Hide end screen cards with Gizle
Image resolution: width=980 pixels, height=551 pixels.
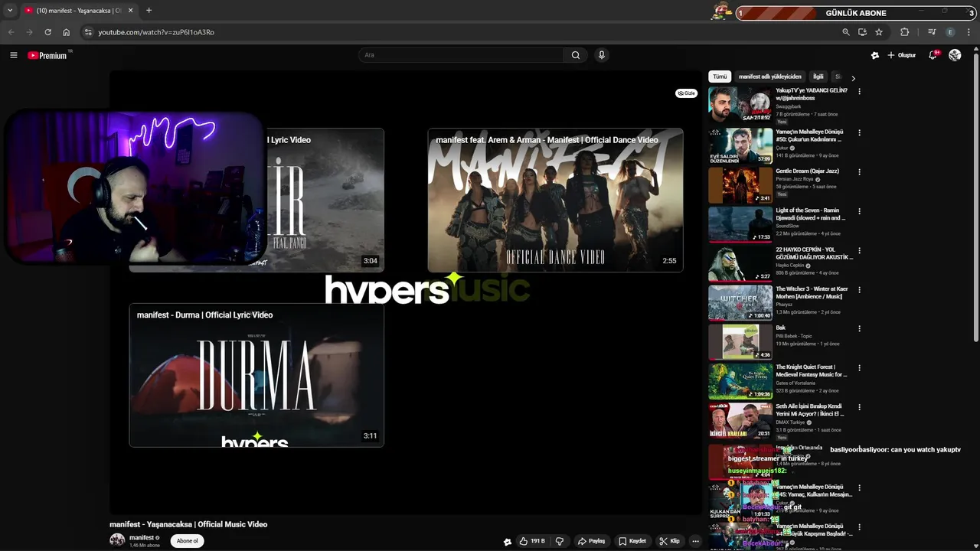click(686, 93)
